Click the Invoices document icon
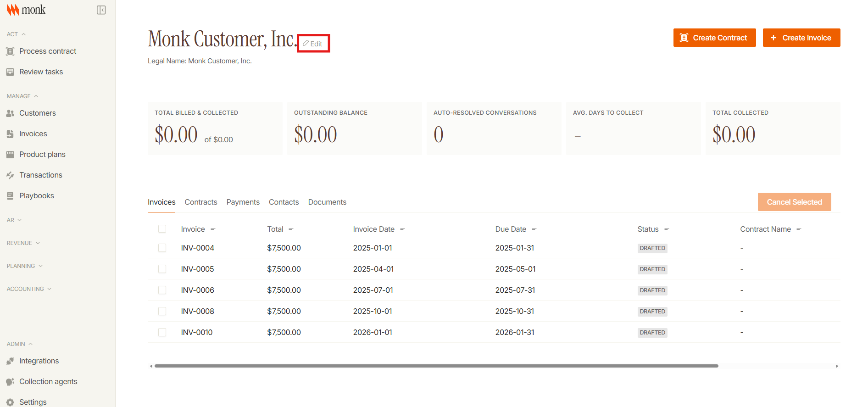Viewport: 868px width, 407px height. [10, 134]
